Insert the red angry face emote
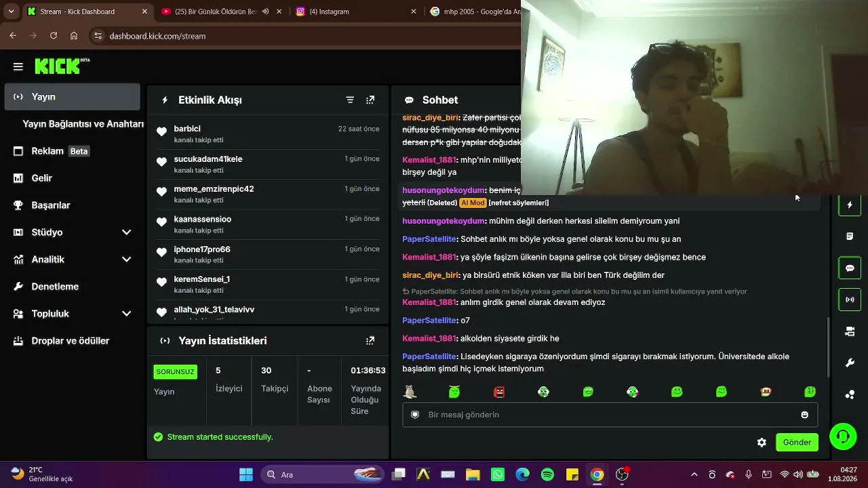The width and height of the screenshot is (868, 488). 499,392
